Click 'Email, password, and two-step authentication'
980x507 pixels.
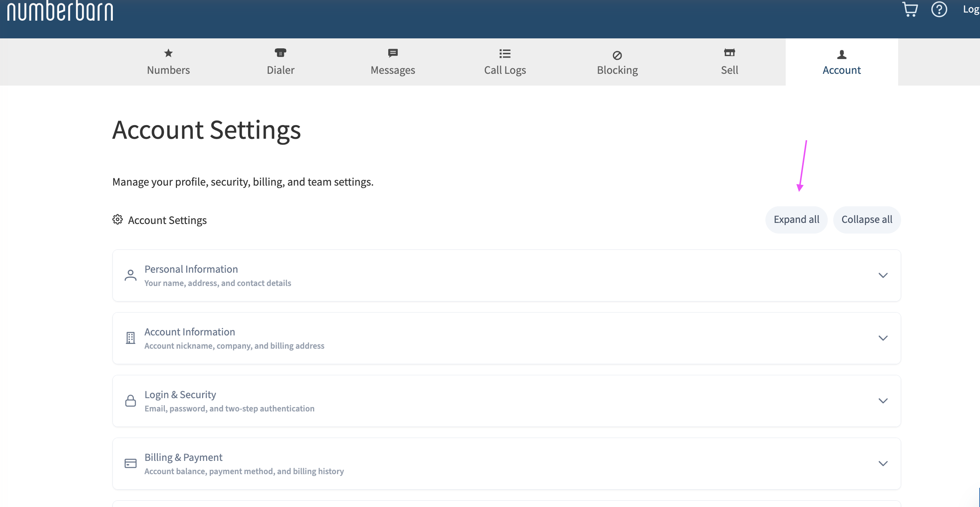[229, 408]
